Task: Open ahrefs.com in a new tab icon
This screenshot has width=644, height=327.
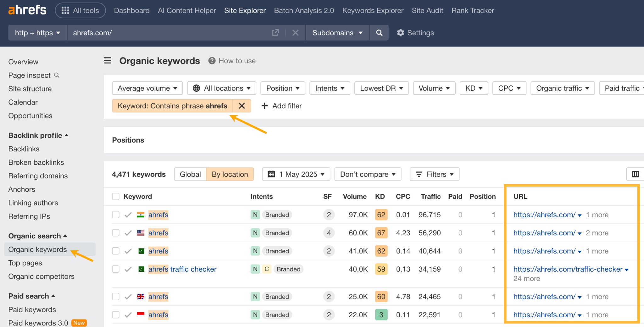Action: (275, 32)
